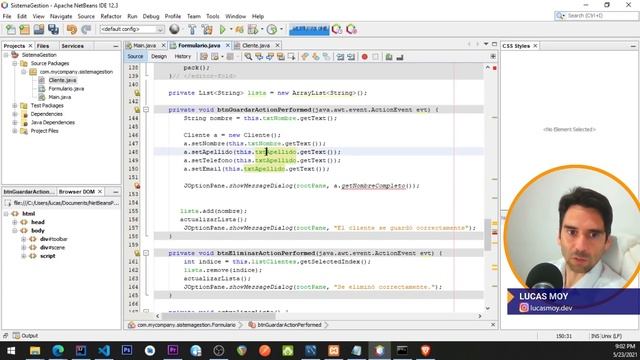The width and height of the screenshot is (640, 360).
Task: Collapse the Source Packages node
Action: [x=15, y=63]
